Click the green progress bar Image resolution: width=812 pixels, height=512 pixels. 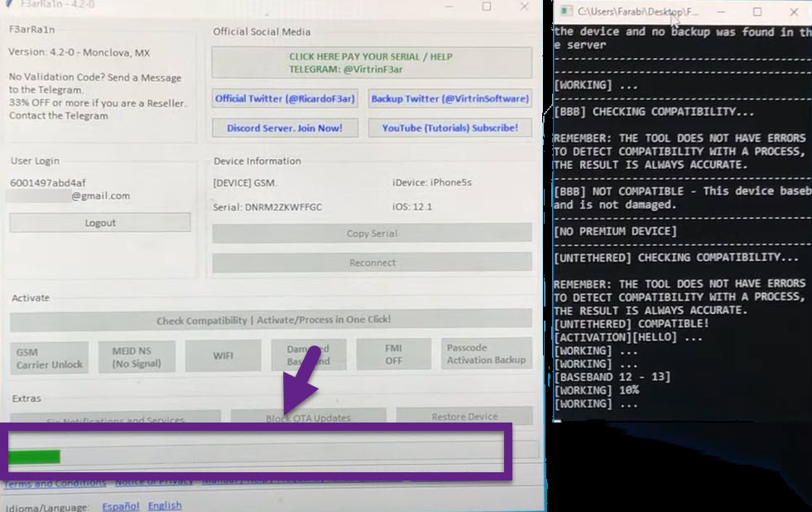click(x=34, y=456)
